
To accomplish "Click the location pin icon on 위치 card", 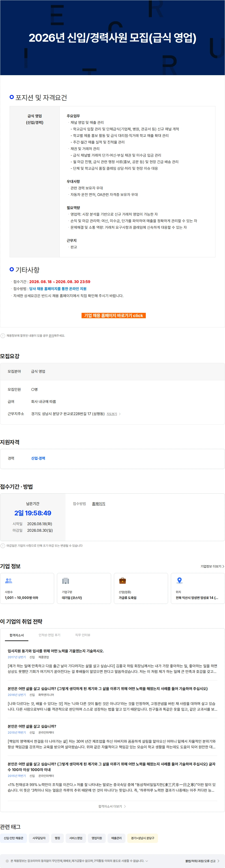I will click(180, 580).
